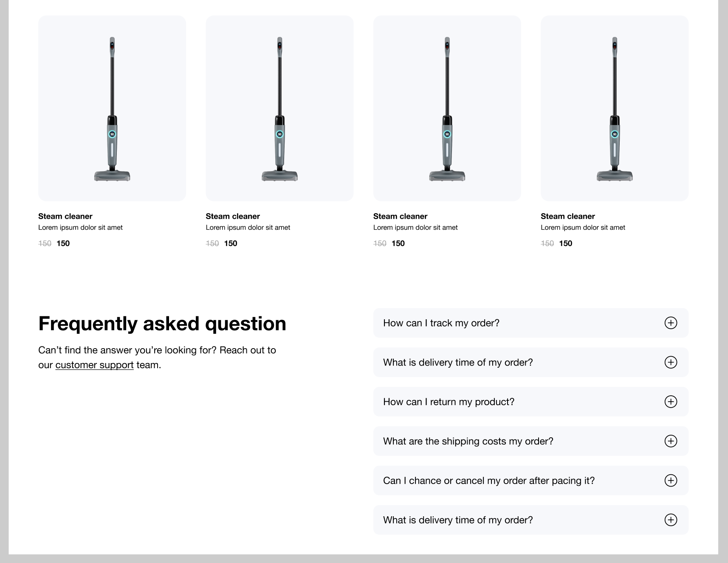
Task: Open the customer support link
Action: (94, 365)
